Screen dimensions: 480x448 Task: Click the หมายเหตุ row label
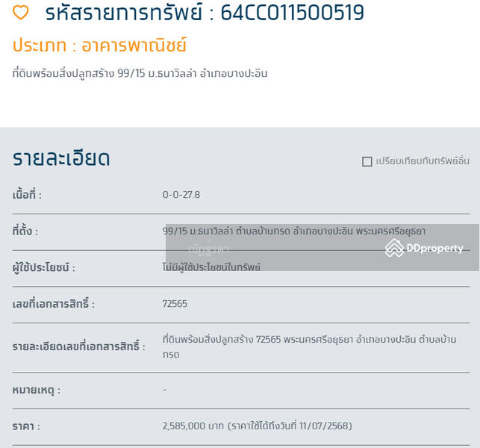(37, 390)
